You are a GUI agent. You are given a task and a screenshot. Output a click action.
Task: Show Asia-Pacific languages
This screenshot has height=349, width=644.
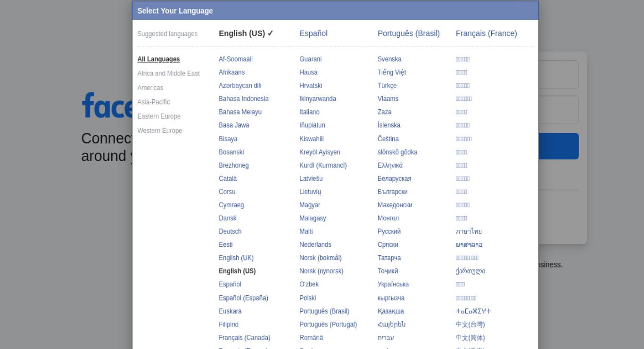[x=154, y=102]
